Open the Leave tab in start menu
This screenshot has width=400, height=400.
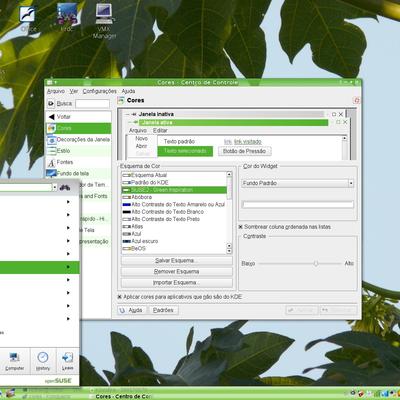pos(68,361)
